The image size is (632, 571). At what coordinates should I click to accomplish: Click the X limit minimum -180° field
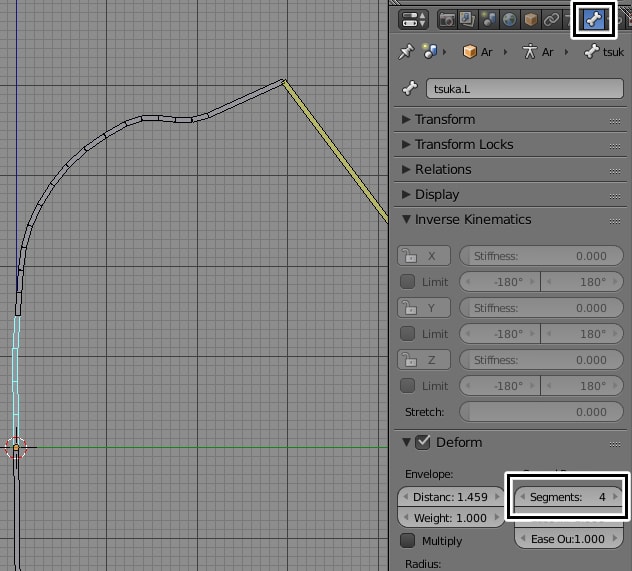pos(500,282)
